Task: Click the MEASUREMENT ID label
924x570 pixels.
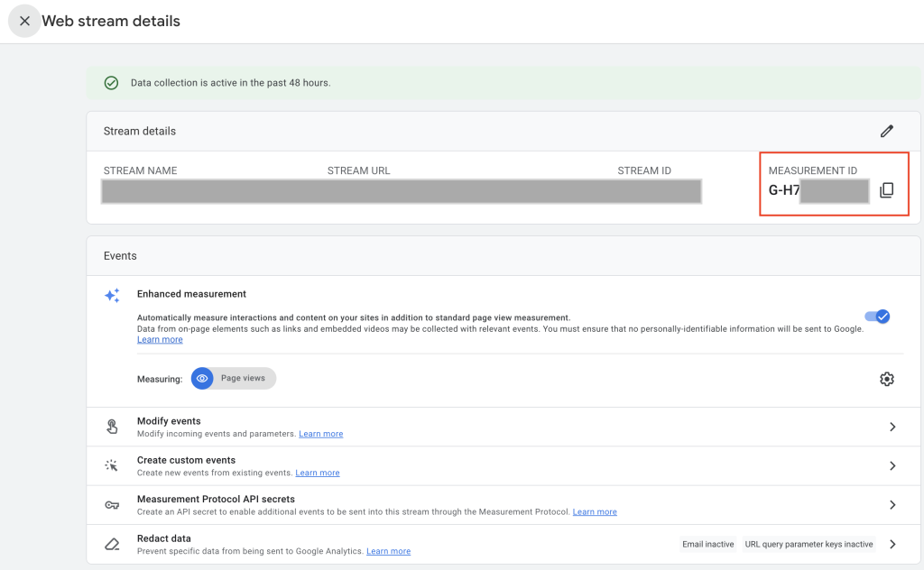Action: [x=813, y=170]
